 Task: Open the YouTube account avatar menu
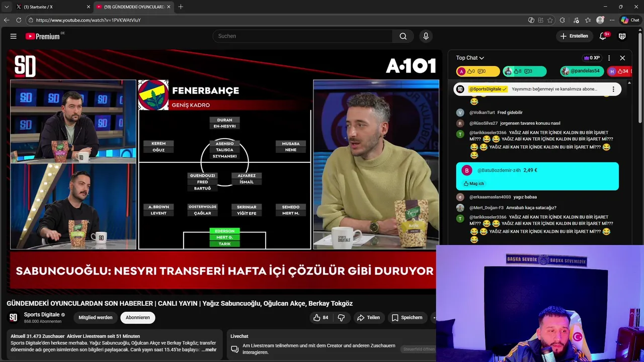(622, 36)
